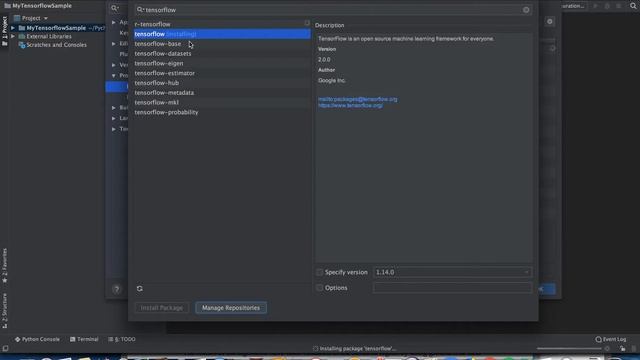The height and width of the screenshot is (360, 640).
Task: Open the mailto packages@tensorflow.org link
Action: pyautogui.click(x=358, y=99)
